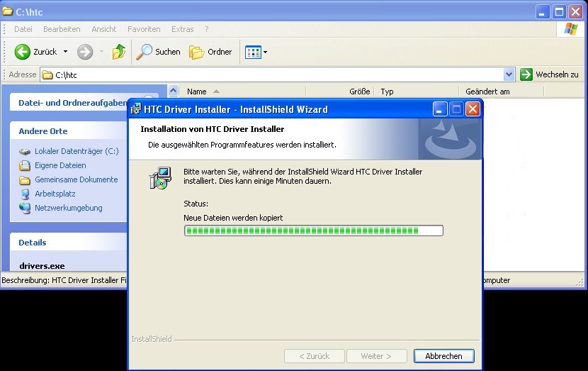Click the views layout icon
Viewport: 588px width, 371px height.
[x=252, y=52]
